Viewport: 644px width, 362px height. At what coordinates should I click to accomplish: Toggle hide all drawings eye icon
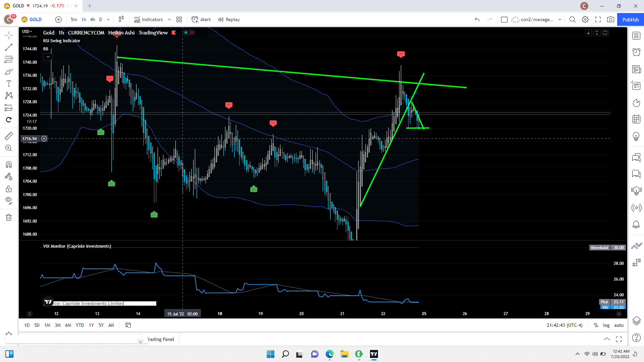(x=9, y=201)
